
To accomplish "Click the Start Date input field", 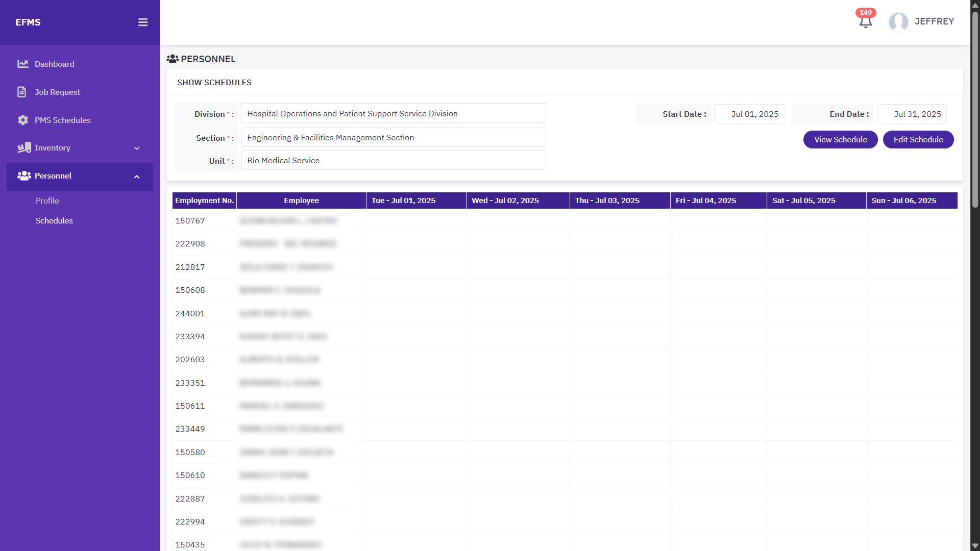I will click(x=749, y=114).
